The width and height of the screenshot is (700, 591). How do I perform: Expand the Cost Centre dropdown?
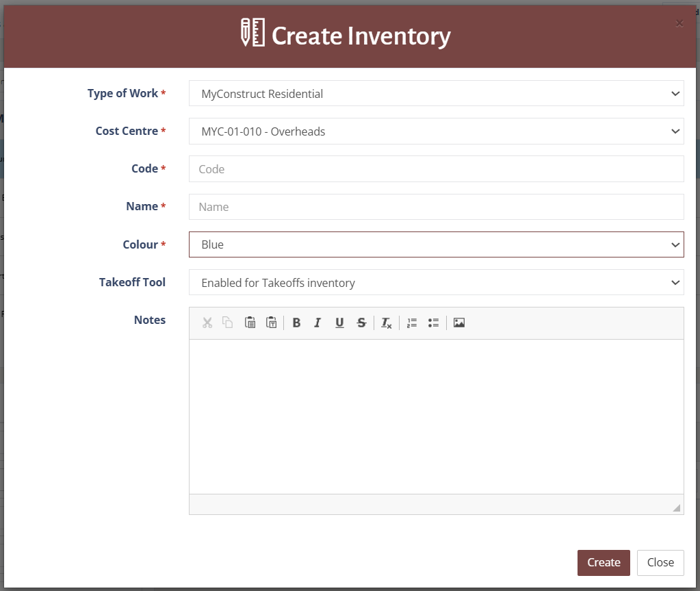pos(436,131)
